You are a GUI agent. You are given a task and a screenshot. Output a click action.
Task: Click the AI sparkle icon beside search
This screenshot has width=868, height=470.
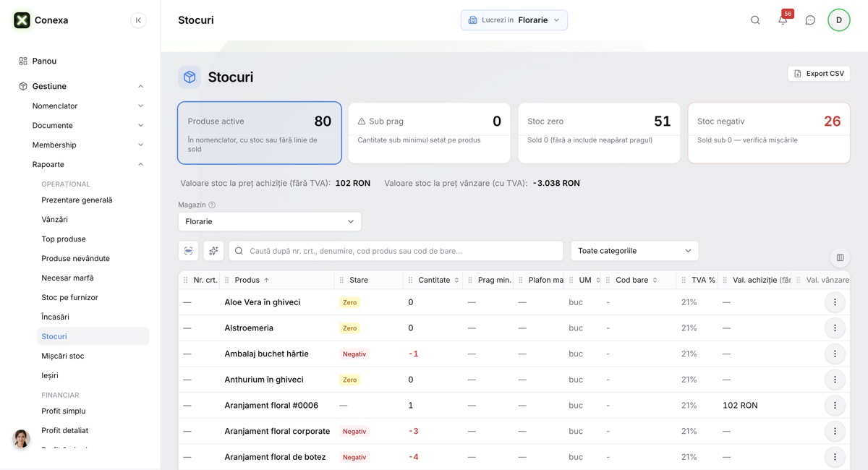213,251
